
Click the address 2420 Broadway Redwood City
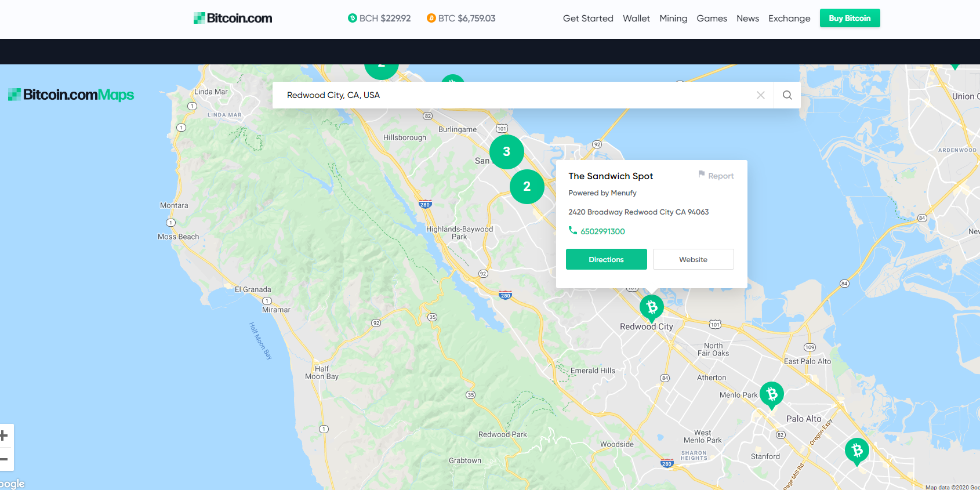638,212
